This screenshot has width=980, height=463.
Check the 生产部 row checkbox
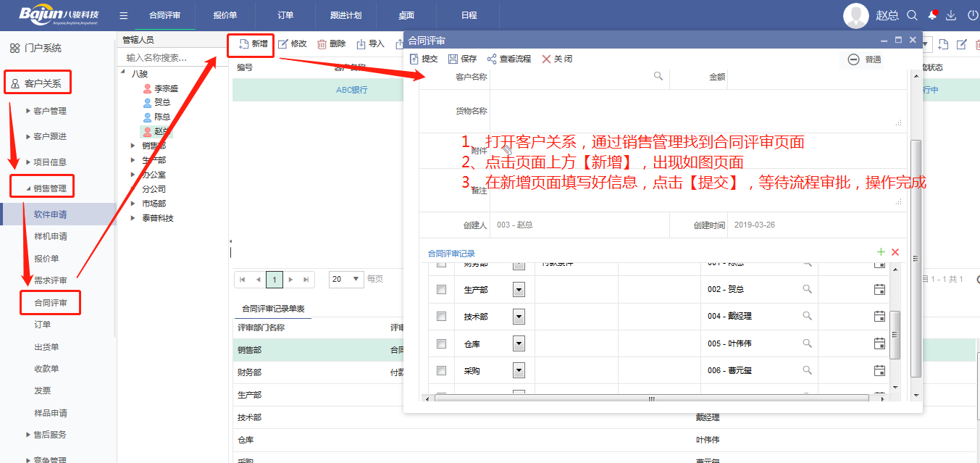tap(441, 290)
